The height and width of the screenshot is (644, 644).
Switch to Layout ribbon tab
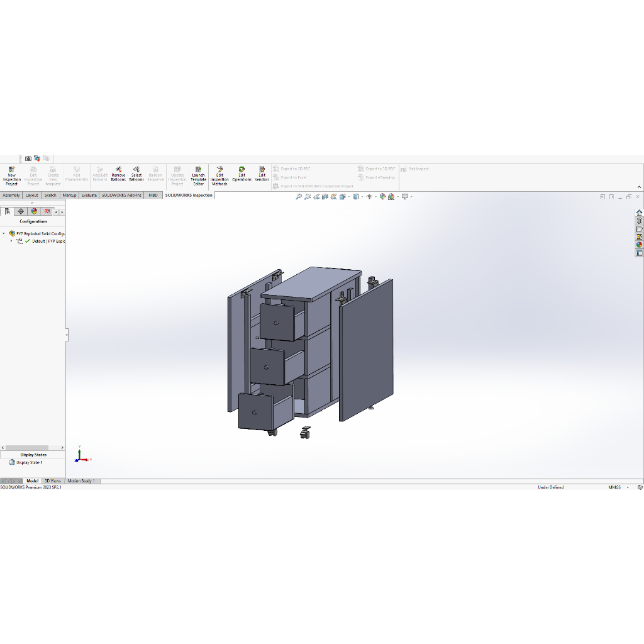[x=31, y=196]
